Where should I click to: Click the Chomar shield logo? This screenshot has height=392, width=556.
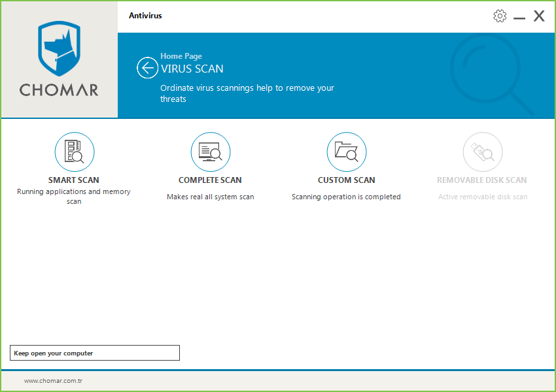[x=60, y=48]
